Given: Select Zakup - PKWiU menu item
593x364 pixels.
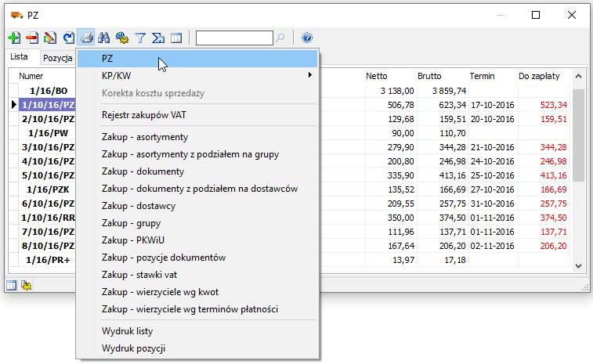Looking at the screenshot, I should click(x=197, y=240).
